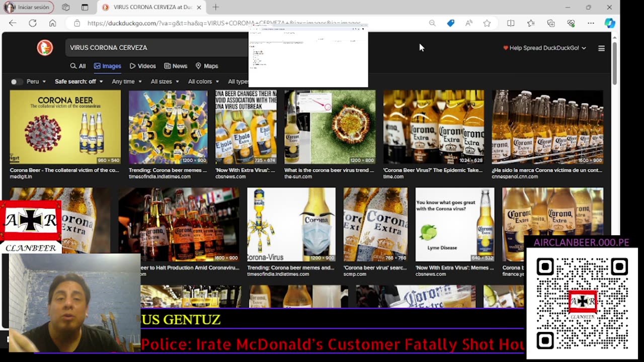Open the Any time filter dropdown

[127, 81]
